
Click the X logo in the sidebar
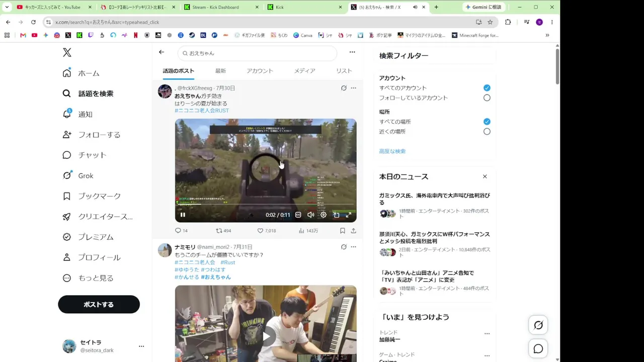67,52
